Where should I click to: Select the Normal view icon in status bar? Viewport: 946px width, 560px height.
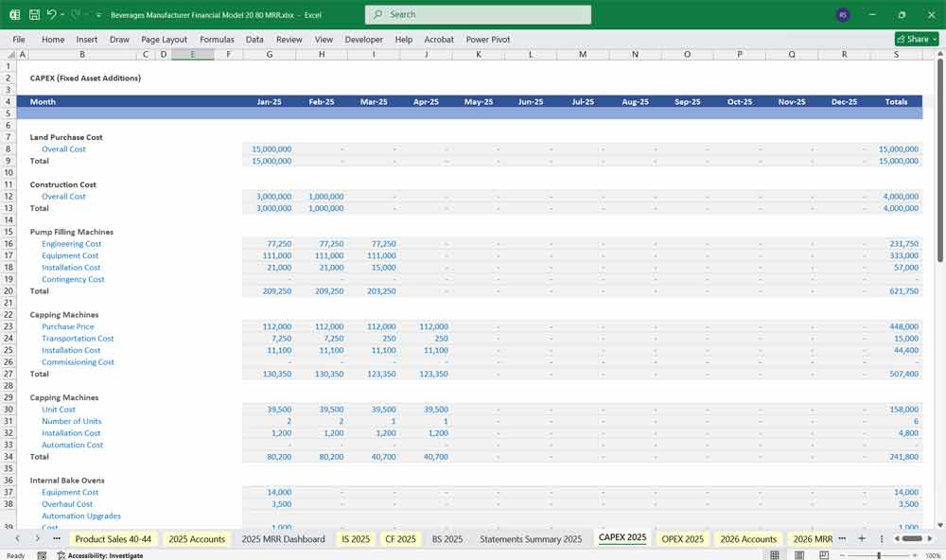775,555
